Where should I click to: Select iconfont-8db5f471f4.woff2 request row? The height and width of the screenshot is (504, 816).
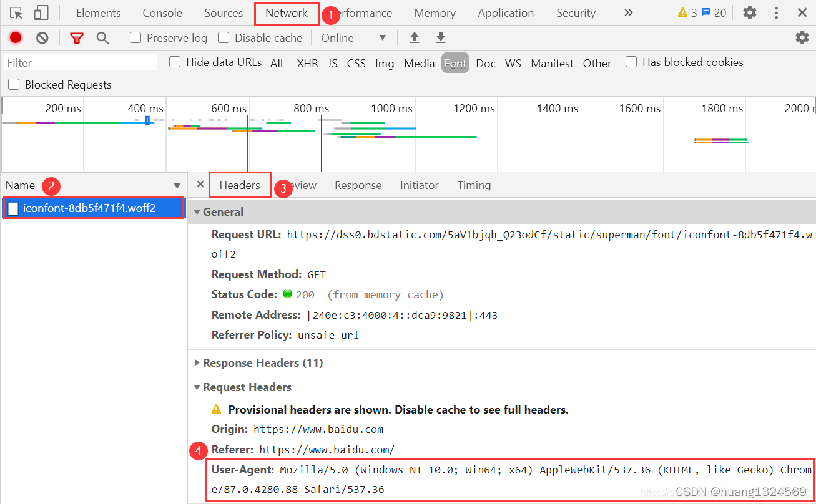point(93,208)
